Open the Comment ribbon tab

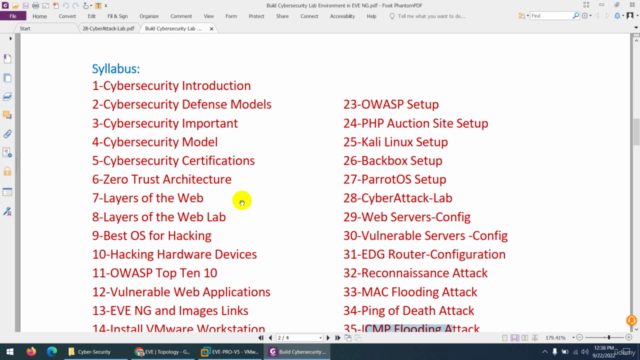tap(181, 16)
